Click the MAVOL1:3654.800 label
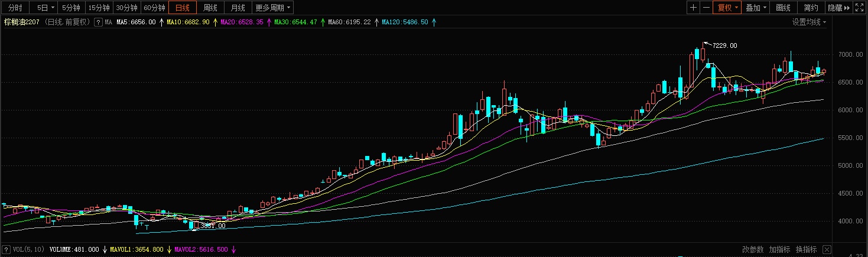The image size is (868, 257). 137,249
